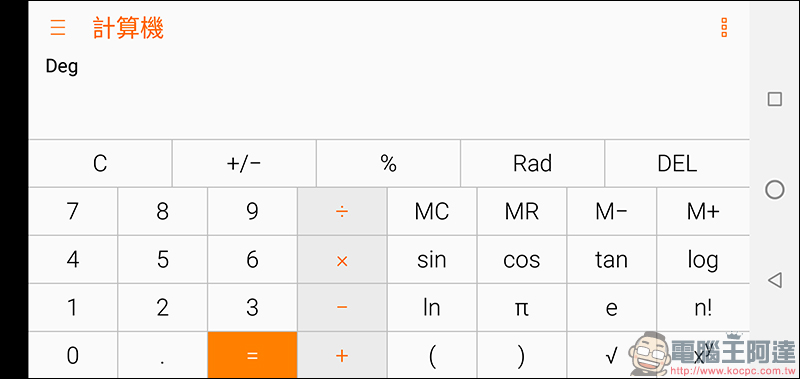
Task: Click the orange equals button
Action: tap(252, 355)
